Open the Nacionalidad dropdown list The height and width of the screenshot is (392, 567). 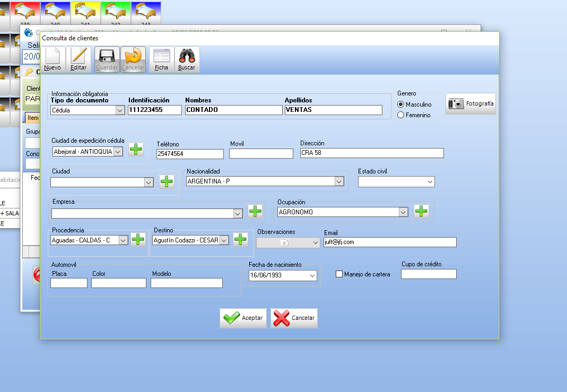tap(339, 181)
